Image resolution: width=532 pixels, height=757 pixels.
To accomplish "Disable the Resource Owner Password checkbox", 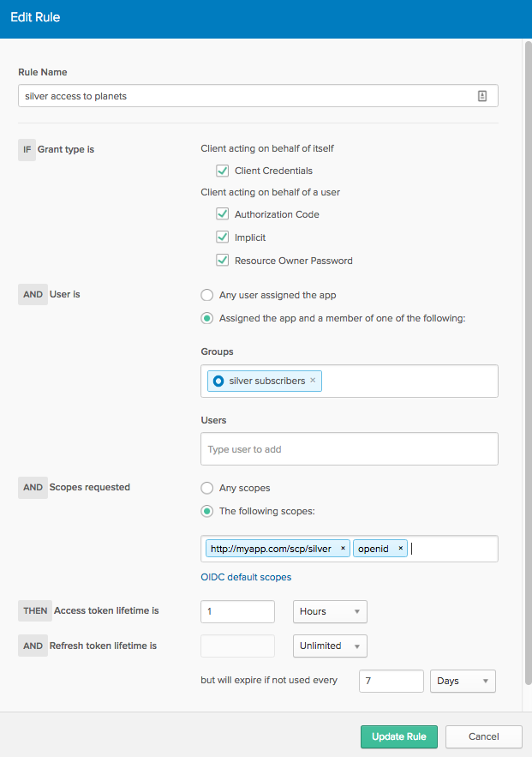I will (223, 261).
